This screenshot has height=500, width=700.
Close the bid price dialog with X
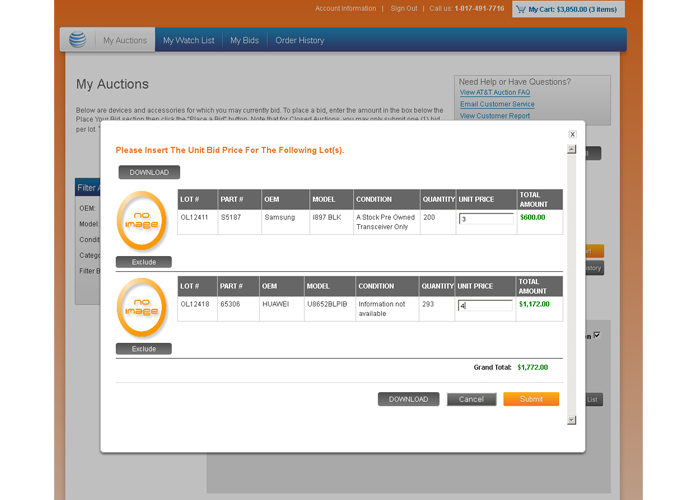pos(572,134)
